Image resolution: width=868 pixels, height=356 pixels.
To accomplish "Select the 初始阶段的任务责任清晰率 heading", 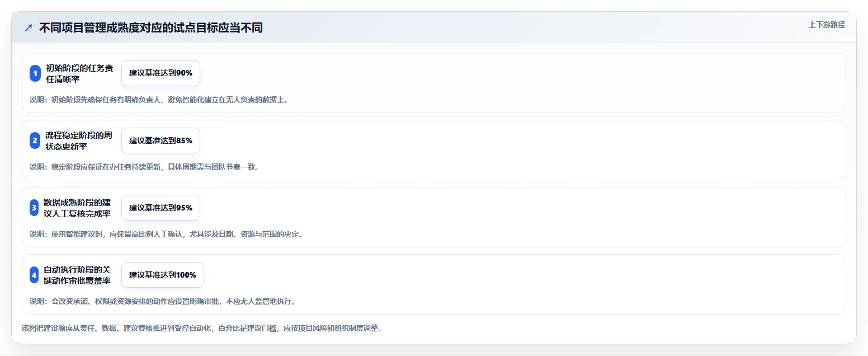I will pyautogui.click(x=79, y=73).
